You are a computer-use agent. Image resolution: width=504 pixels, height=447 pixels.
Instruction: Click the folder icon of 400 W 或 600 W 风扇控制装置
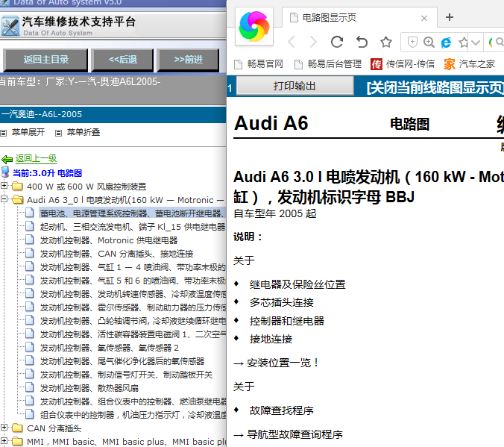[x=17, y=186]
